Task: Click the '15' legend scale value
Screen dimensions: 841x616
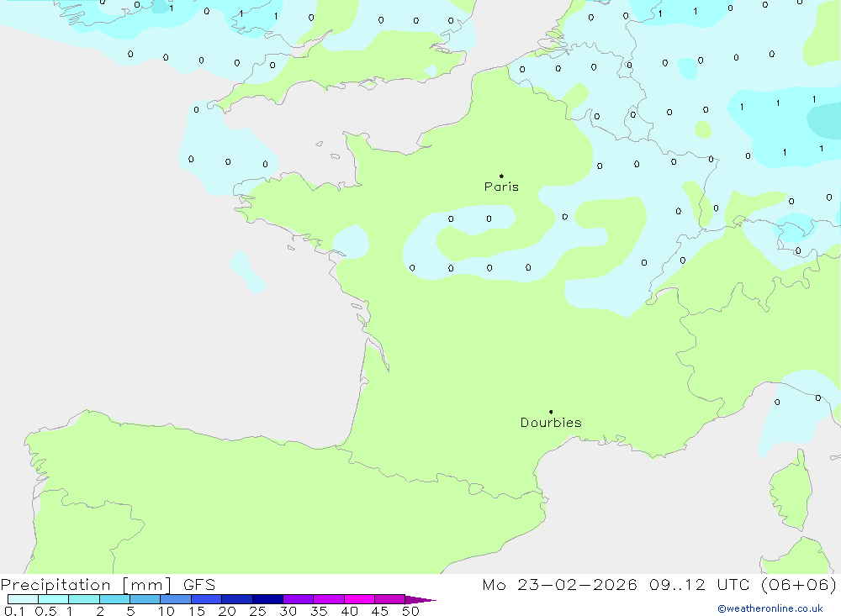Action: [x=197, y=611]
